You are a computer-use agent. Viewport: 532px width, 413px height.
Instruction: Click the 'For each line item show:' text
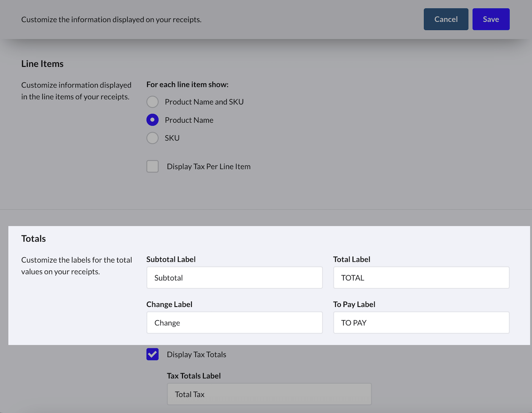187,85
